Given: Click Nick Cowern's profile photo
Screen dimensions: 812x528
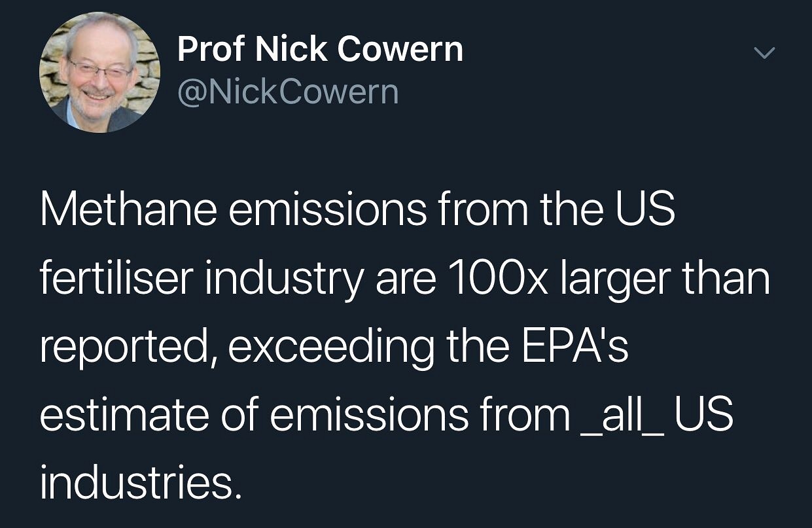Looking at the screenshot, I should pos(100,72).
